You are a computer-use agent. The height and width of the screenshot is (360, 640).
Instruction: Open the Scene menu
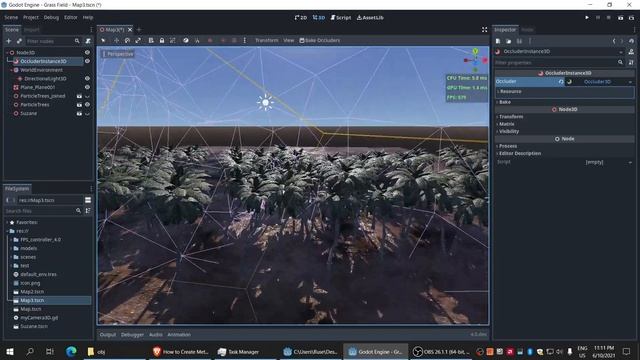11,18
